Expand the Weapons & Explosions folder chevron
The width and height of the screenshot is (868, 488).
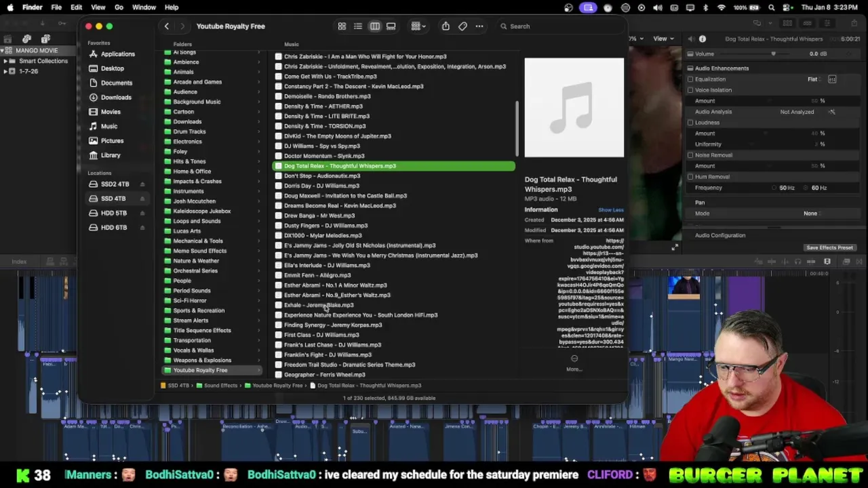click(x=258, y=360)
